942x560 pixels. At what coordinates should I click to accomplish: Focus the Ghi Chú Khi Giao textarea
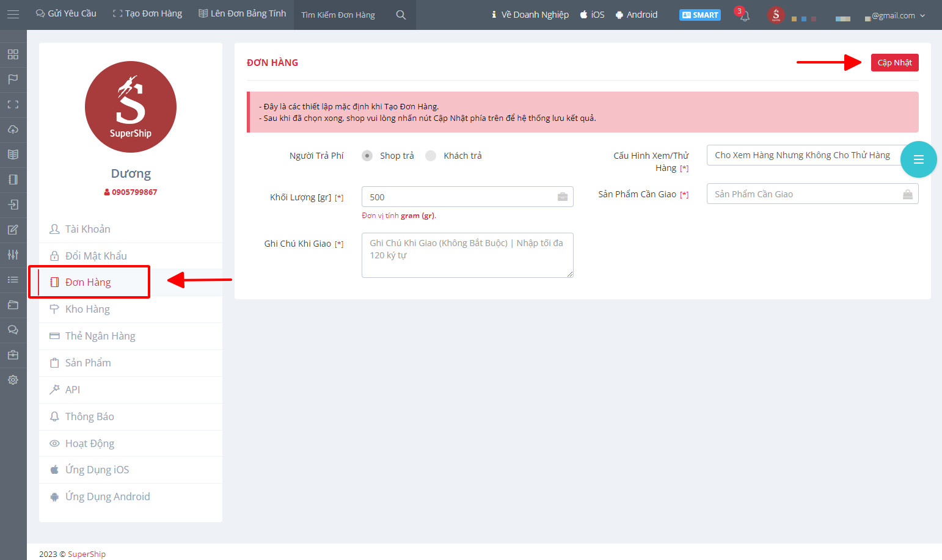coord(467,255)
